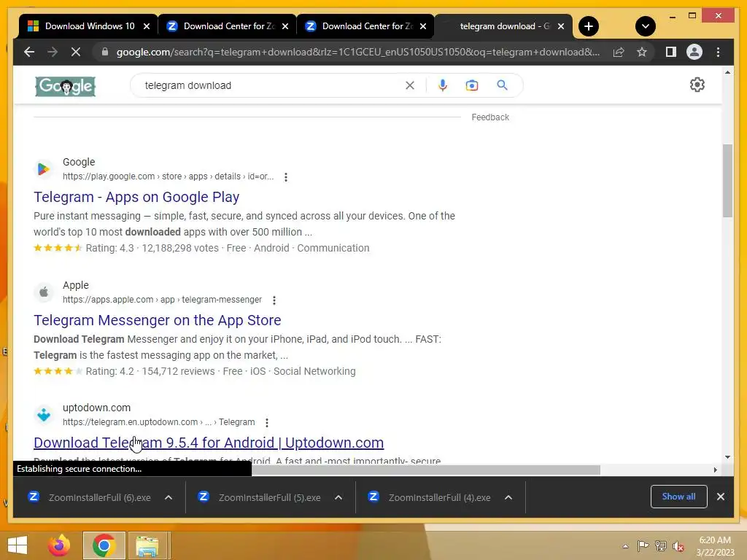Open the Chrome three-dot menu
Screen dimensions: 747x560
[718, 52]
